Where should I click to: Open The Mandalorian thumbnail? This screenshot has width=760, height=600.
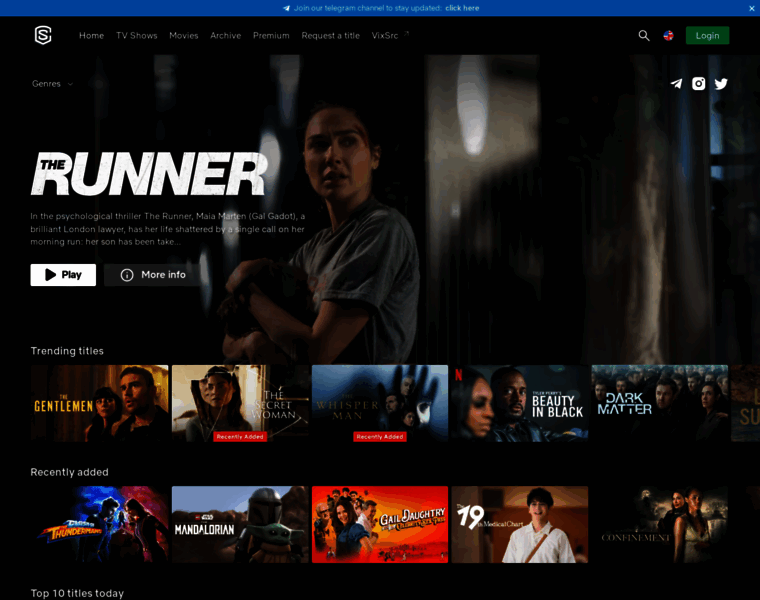[x=240, y=524]
